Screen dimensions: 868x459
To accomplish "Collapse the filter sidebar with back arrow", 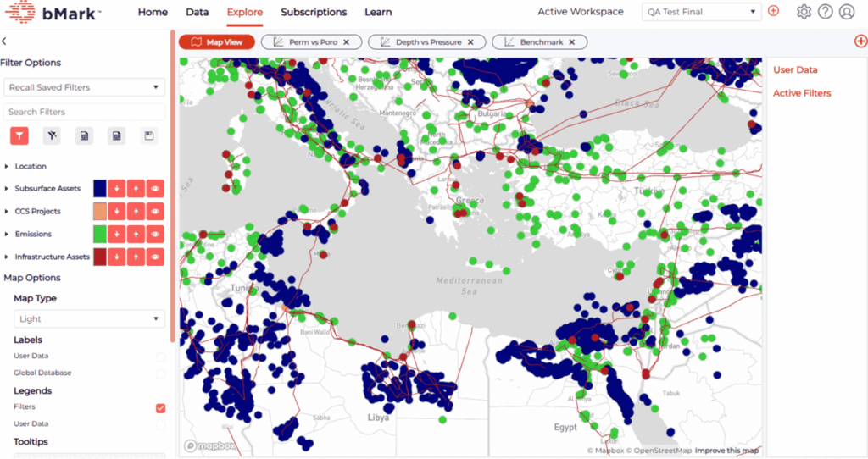I will click(4, 41).
